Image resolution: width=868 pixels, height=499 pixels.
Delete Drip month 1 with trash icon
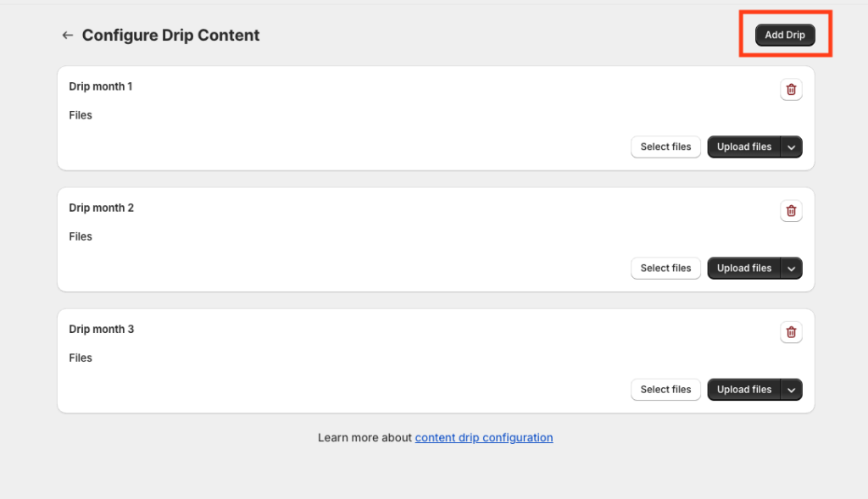[x=791, y=90]
